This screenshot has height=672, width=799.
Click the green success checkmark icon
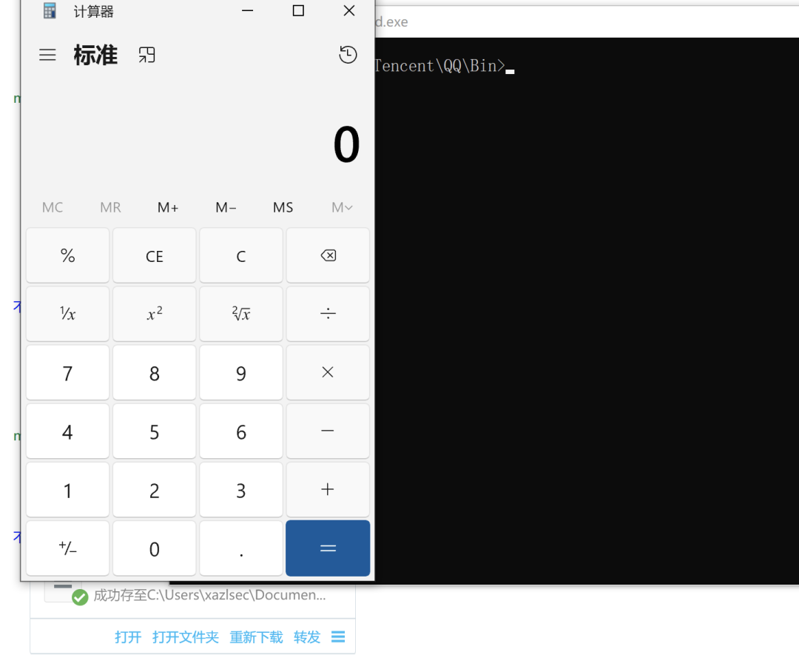point(80,597)
